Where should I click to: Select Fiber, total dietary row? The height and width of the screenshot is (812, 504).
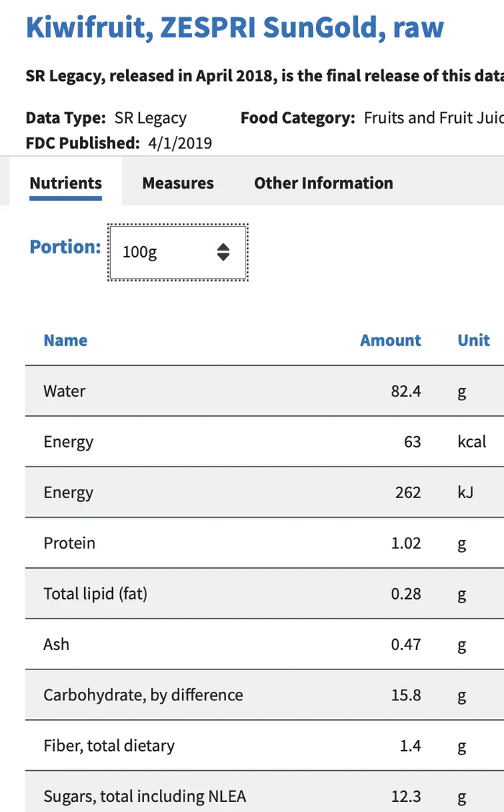(109, 746)
